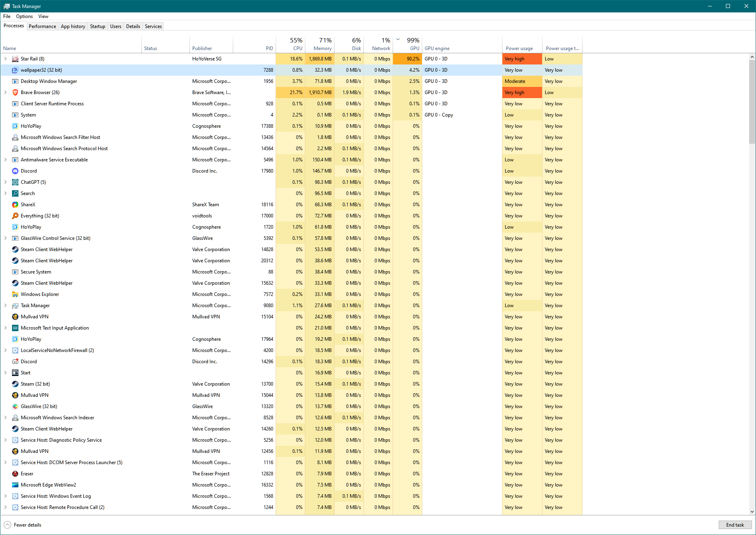Sort processes by CPU column
Image resolution: width=756 pixels, height=535 pixels.
pyautogui.click(x=290, y=44)
